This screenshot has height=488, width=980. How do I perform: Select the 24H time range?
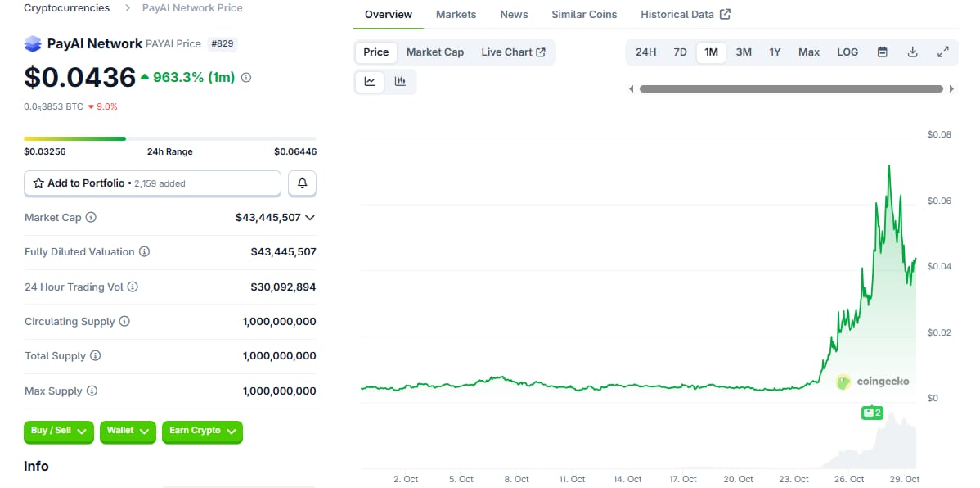click(x=645, y=52)
